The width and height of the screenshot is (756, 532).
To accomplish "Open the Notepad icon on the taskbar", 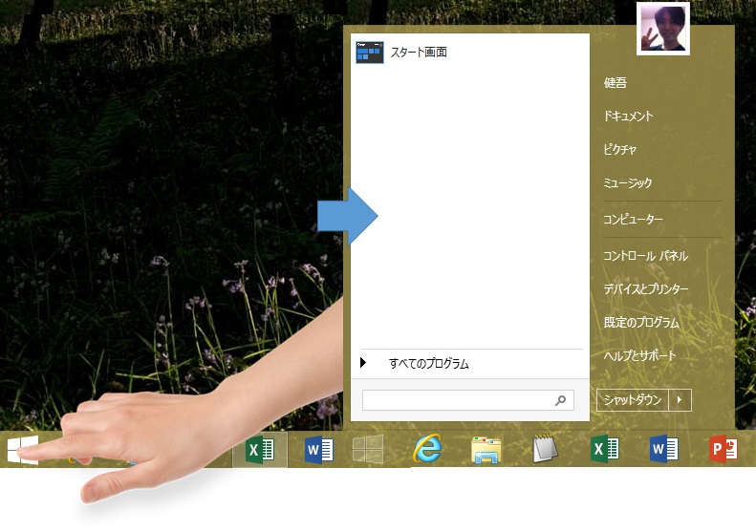I will (545, 449).
